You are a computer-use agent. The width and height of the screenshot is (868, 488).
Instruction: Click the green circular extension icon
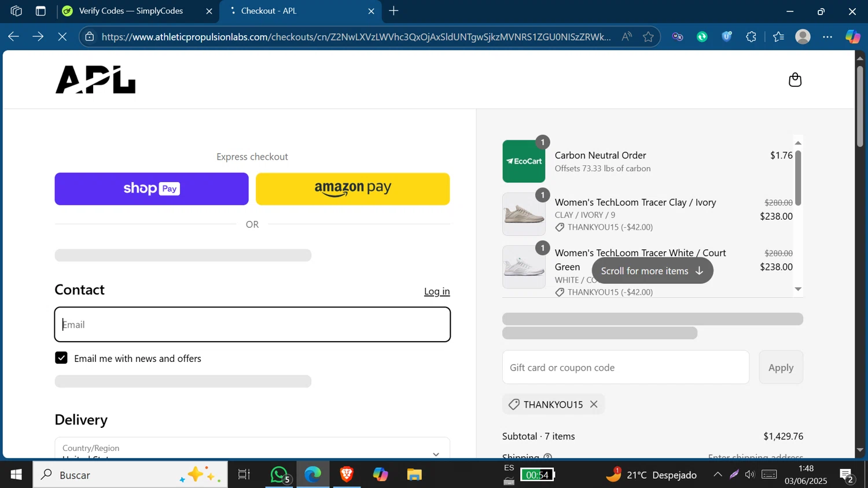tap(702, 37)
